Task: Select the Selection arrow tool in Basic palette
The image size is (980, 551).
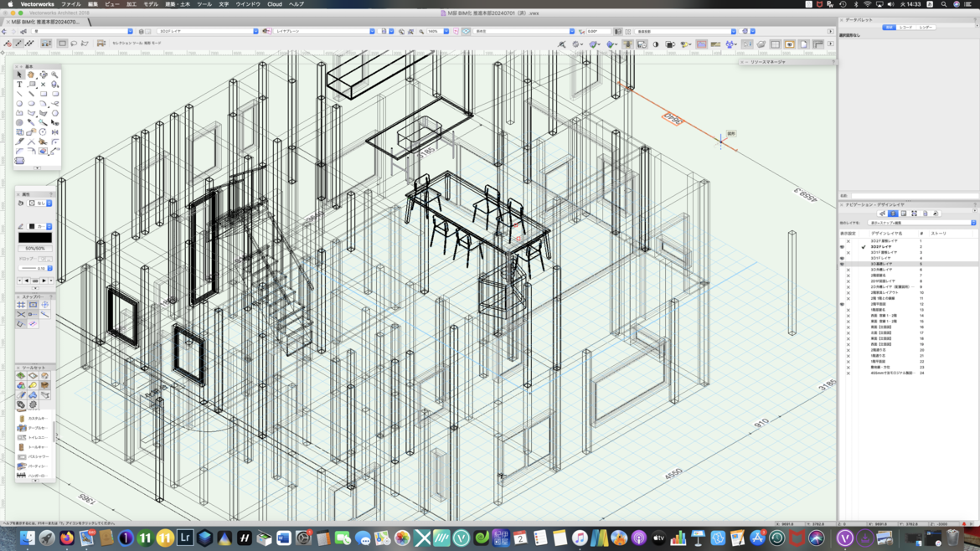Action: coord(20,75)
